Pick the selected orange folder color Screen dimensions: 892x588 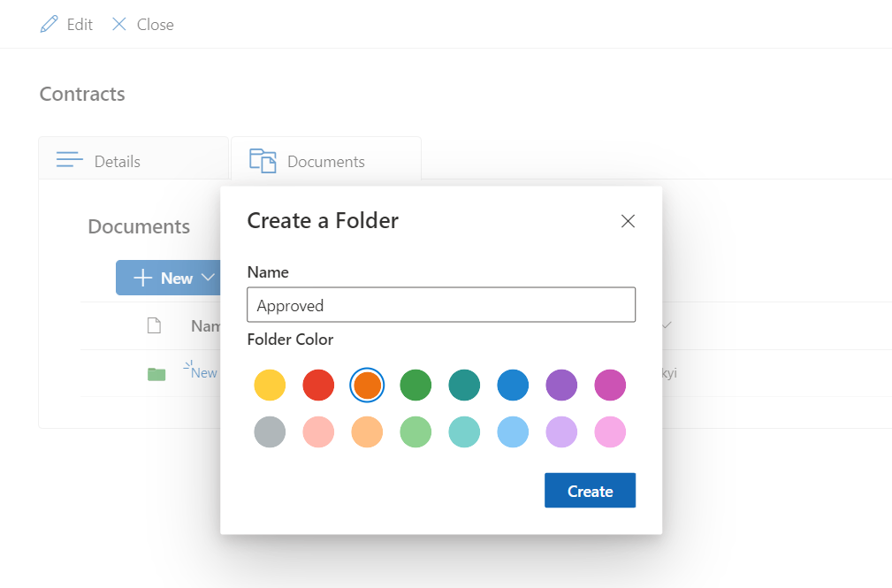coord(367,386)
